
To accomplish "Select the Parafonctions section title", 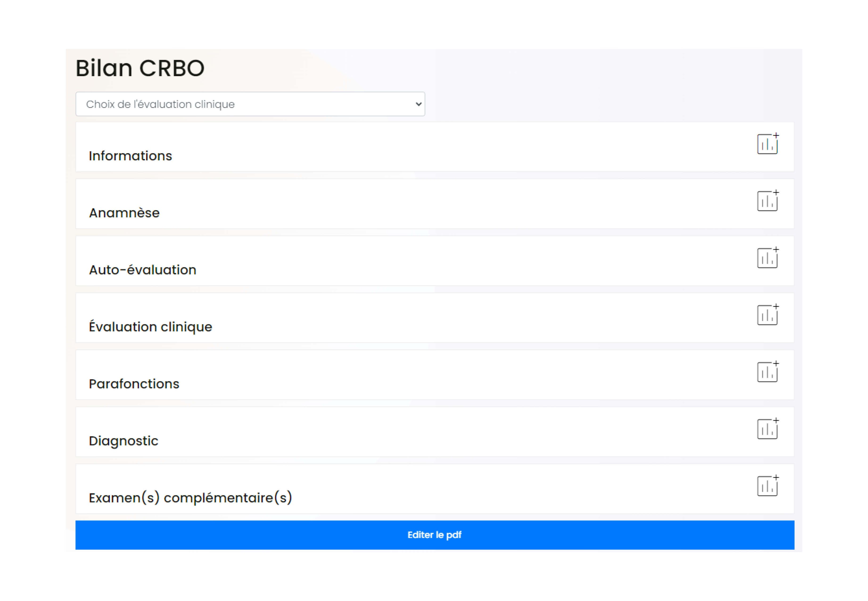I will [x=134, y=384].
